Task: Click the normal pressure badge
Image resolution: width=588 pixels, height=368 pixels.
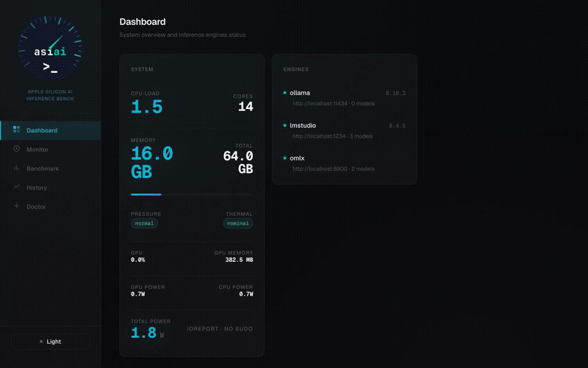Action: click(x=144, y=224)
